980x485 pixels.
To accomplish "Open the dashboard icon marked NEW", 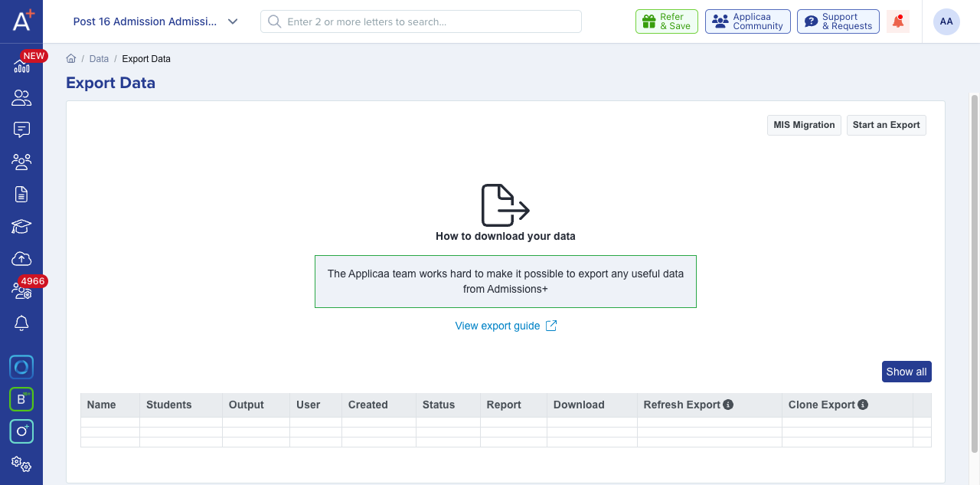I will tap(22, 66).
